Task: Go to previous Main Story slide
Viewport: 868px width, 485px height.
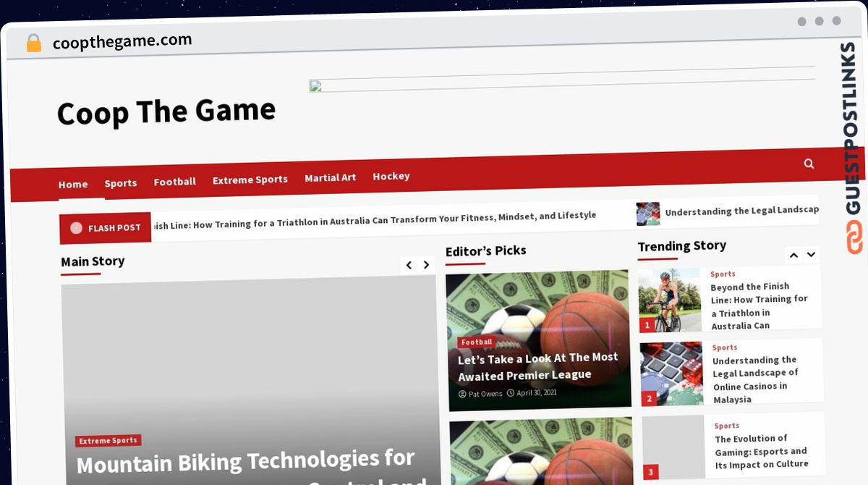Action: 409,265
